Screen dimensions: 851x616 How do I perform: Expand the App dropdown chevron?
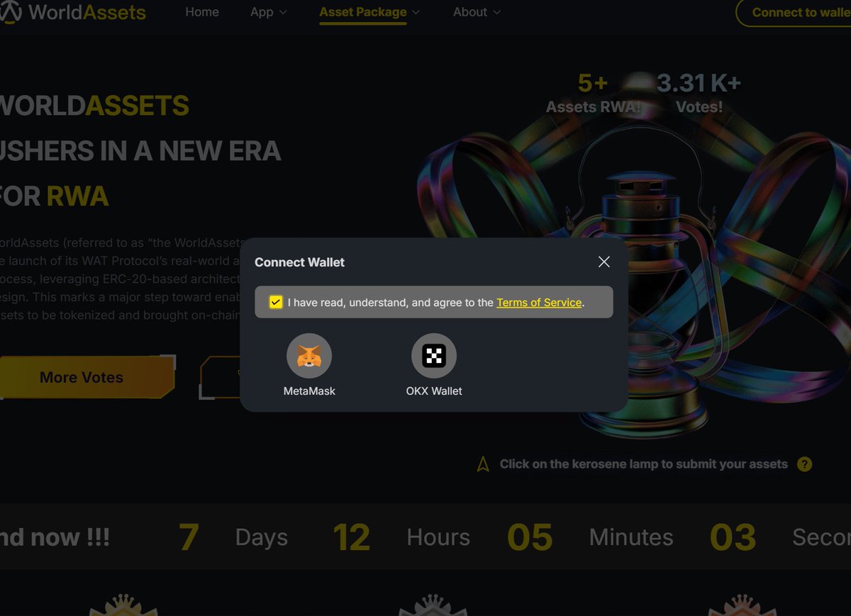point(283,13)
